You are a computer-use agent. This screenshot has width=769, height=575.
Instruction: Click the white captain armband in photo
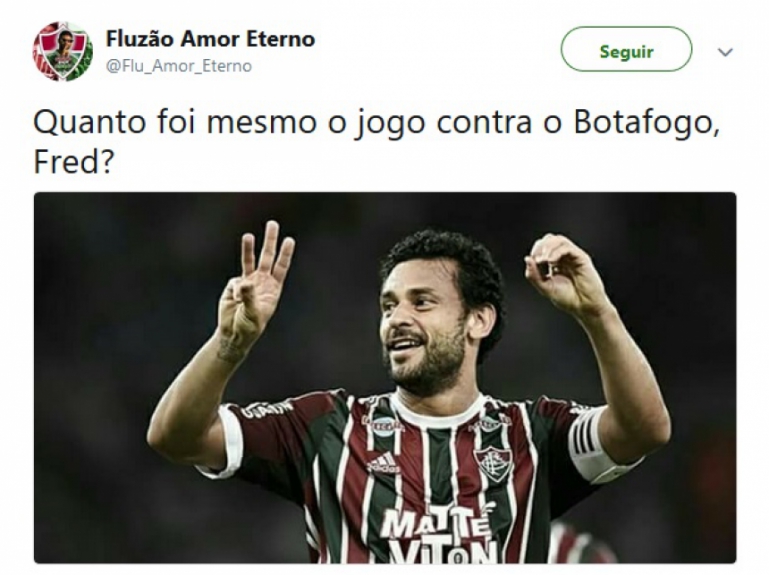596,444
